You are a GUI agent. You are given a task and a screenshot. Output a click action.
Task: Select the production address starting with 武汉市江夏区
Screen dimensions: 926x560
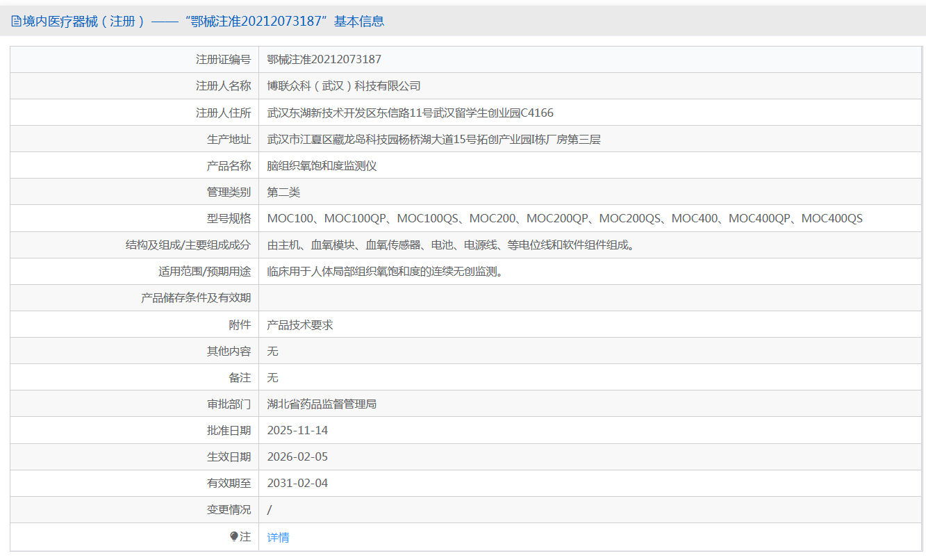click(434, 139)
